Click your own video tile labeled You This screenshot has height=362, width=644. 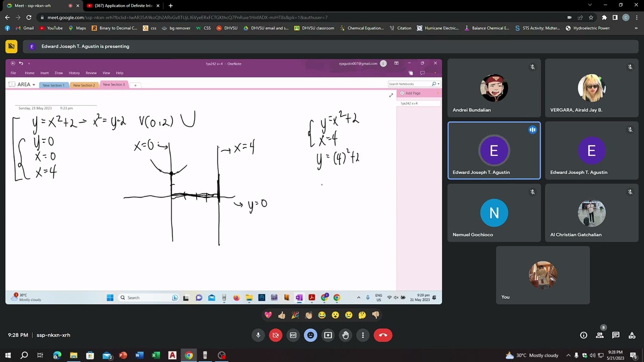coord(543,276)
